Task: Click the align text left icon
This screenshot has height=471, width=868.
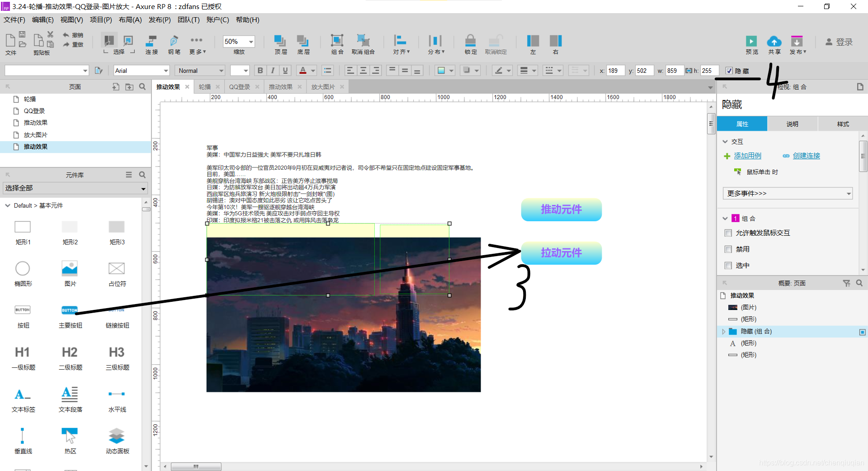Action: click(350, 71)
